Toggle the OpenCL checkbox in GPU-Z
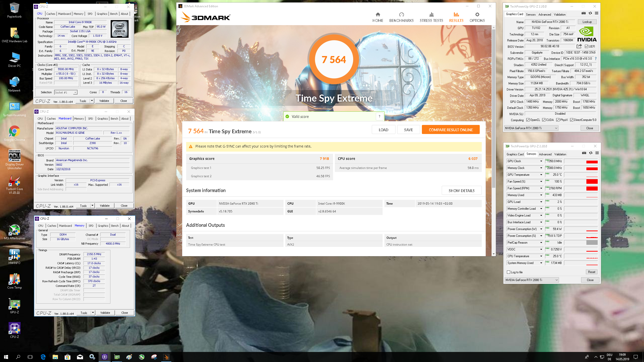Screen dimensions: 644x362 point(528,120)
